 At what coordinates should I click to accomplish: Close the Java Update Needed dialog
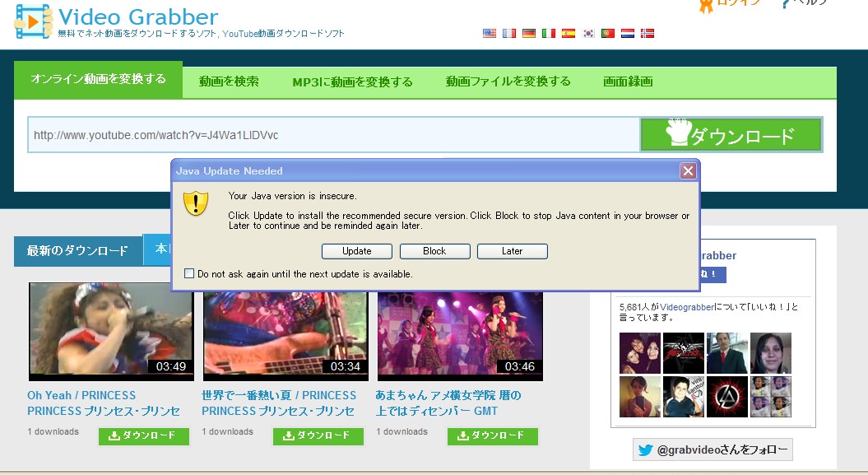[x=688, y=171]
